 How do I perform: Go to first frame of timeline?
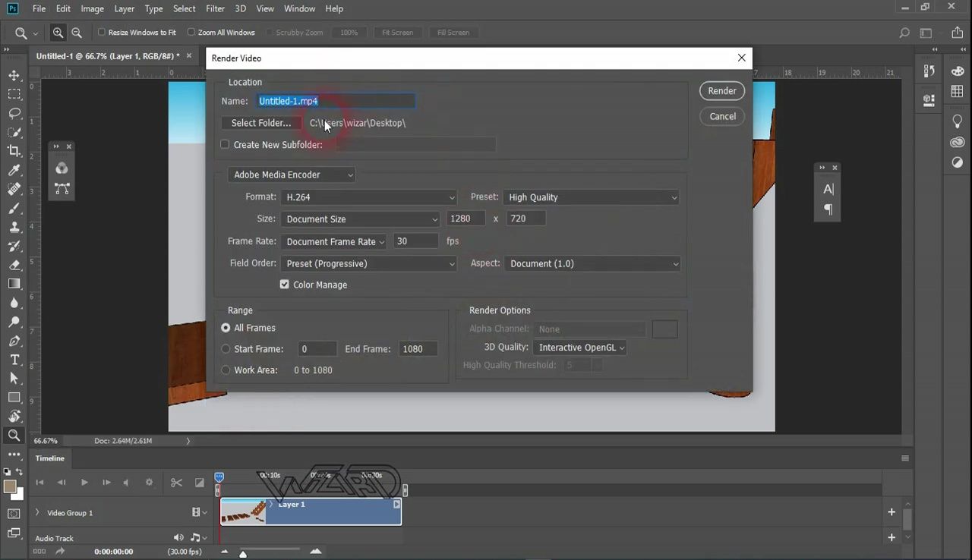point(39,482)
